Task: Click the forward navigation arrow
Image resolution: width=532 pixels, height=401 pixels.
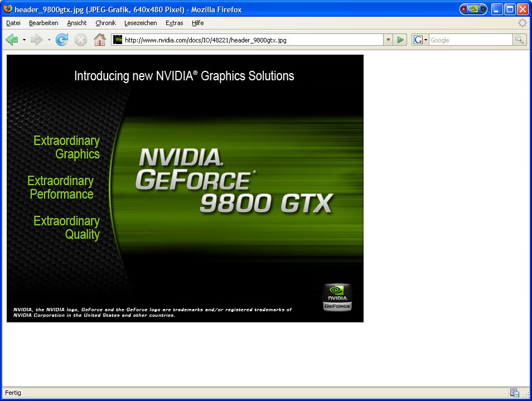Action: point(36,40)
